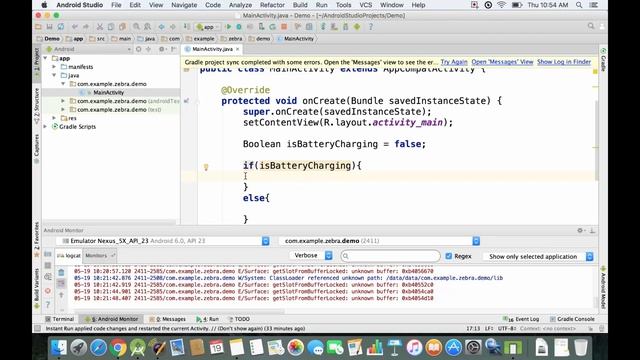
Task: Toggle the Regex checkbox
Action: click(x=449, y=256)
